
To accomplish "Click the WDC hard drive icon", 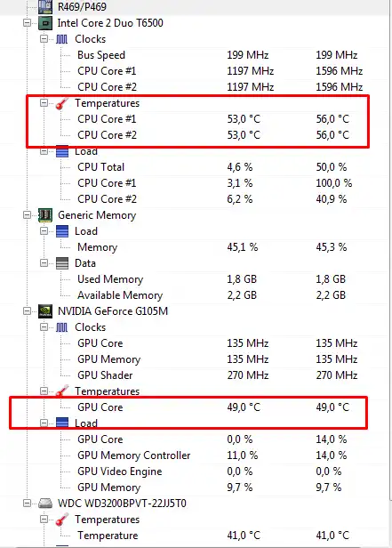I will [45, 504].
